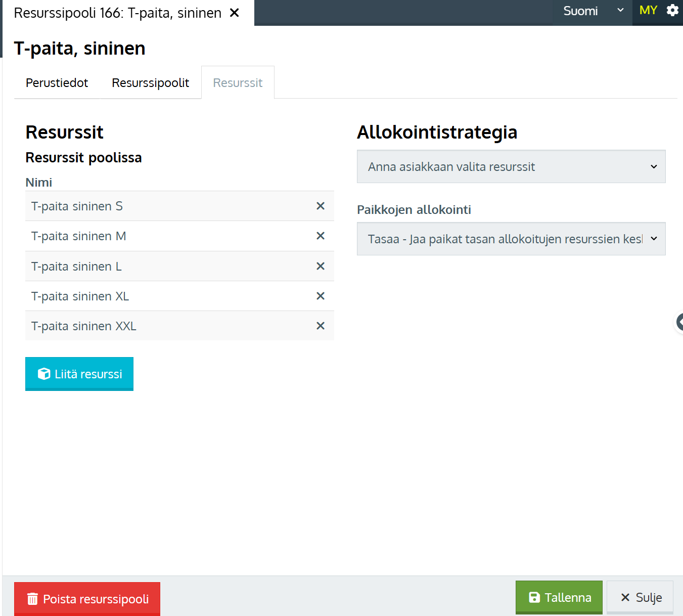Image resolution: width=683 pixels, height=616 pixels.
Task: Close the Resurssipooli 166 tab
Action: pos(235,13)
